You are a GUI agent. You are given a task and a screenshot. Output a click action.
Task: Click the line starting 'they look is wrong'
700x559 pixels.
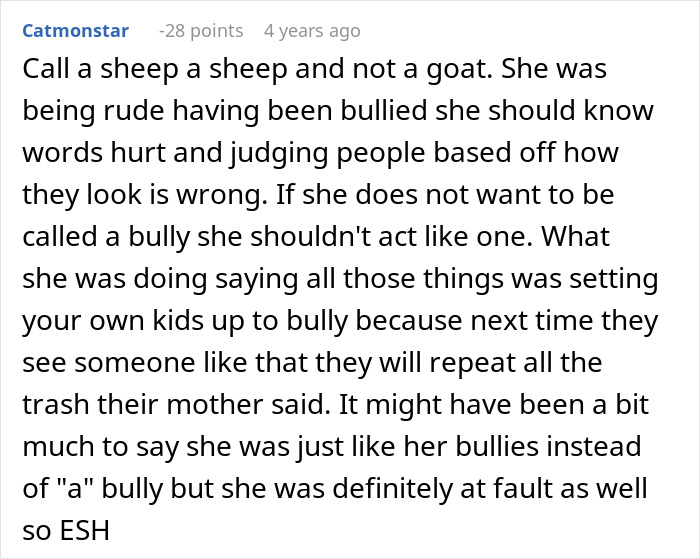click(x=318, y=195)
